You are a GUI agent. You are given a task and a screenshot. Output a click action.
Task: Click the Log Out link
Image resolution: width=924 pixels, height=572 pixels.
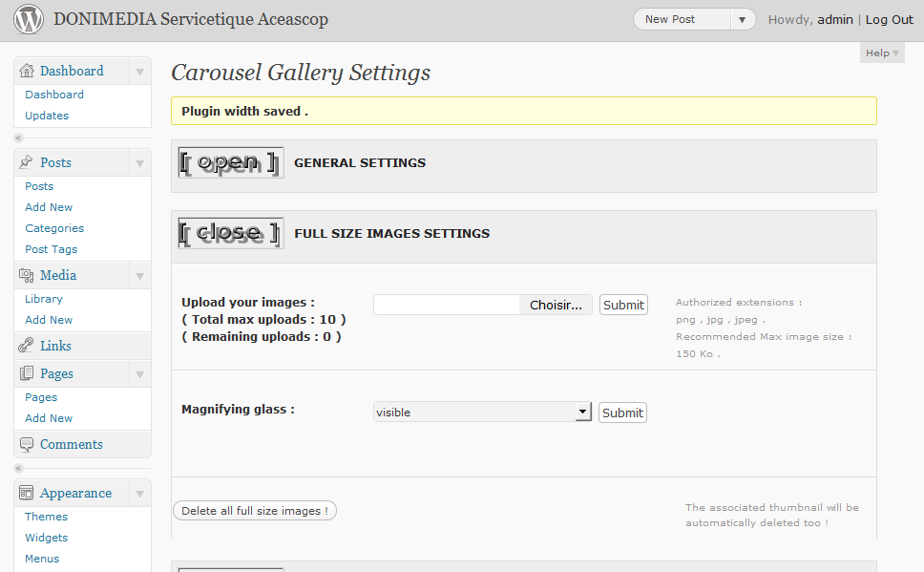click(890, 19)
